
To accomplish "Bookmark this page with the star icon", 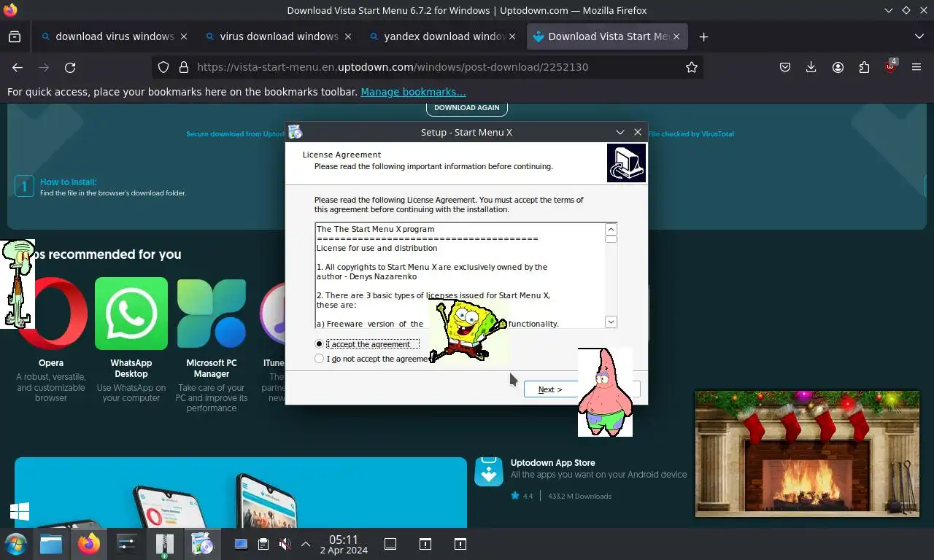I will pos(692,67).
